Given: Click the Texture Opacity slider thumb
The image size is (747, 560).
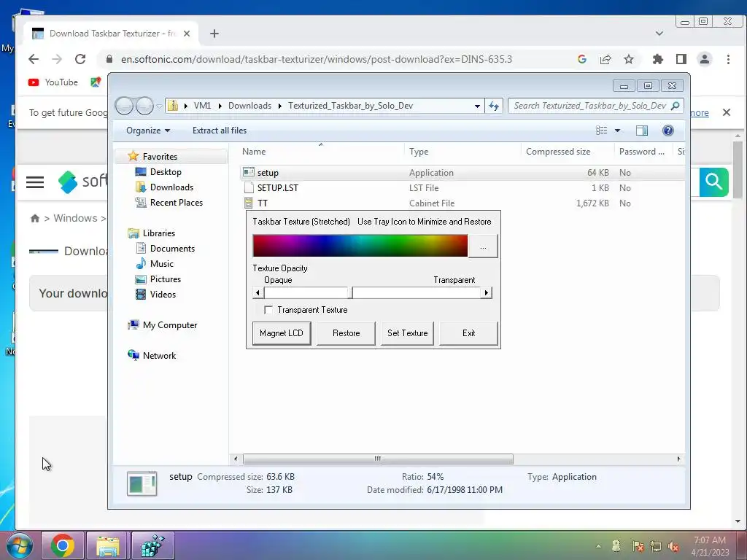Looking at the screenshot, I should tap(350, 292).
